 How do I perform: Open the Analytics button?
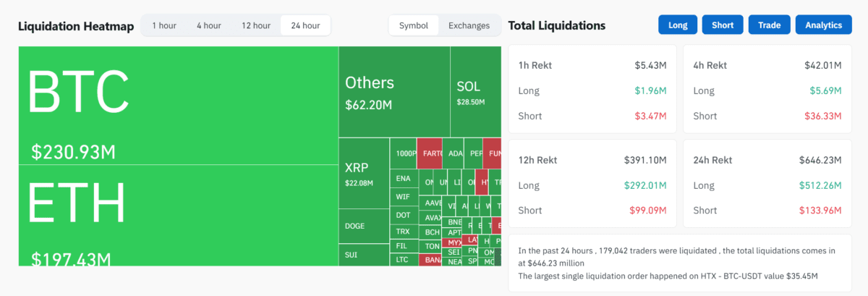click(824, 25)
